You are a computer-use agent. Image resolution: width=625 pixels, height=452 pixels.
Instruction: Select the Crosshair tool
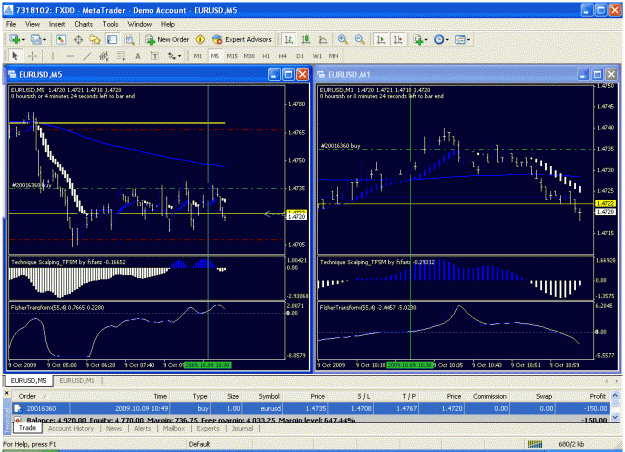tap(32, 56)
